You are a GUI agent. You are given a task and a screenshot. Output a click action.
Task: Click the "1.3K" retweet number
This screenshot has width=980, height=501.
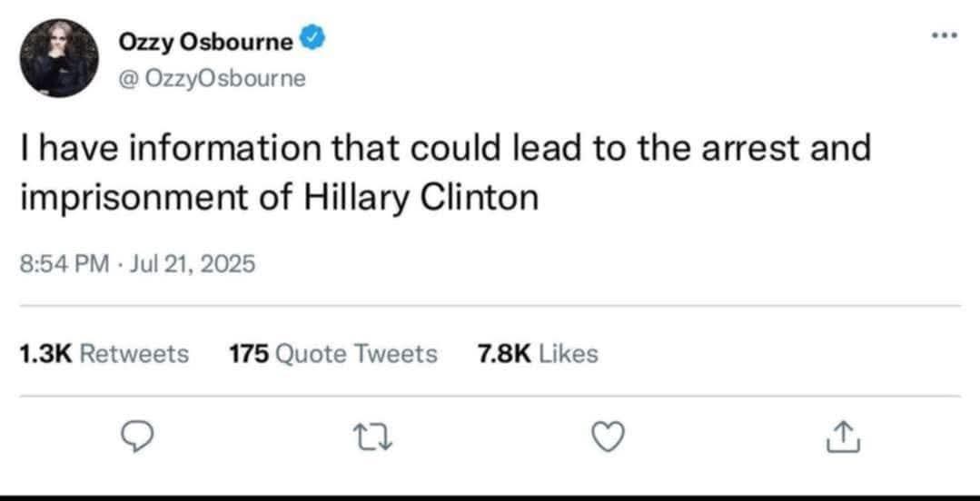(x=45, y=353)
